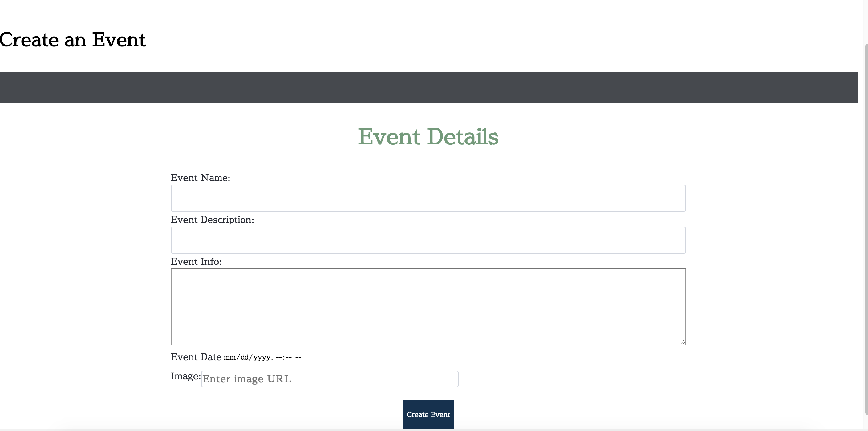Click the Event Date label

[x=196, y=357]
